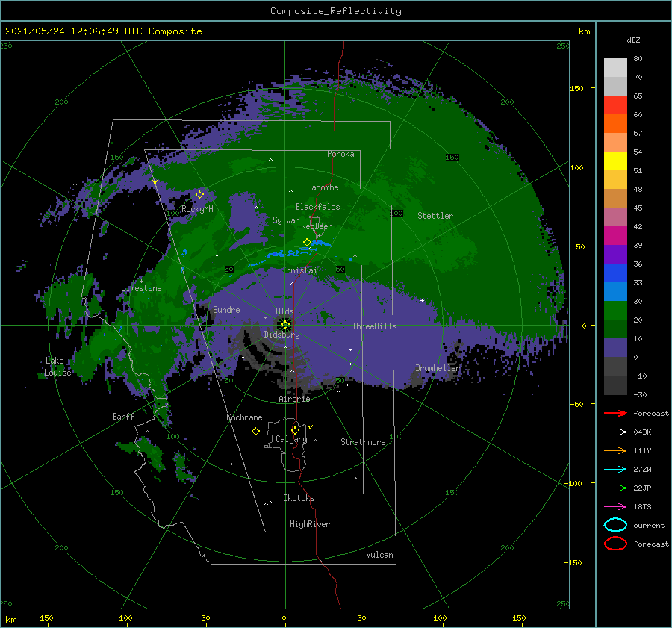This screenshot has width=672, height=628.
Task: Click yellow diamond marker above Calgary label
Action: pyautogui.click(x=295, y=430)
